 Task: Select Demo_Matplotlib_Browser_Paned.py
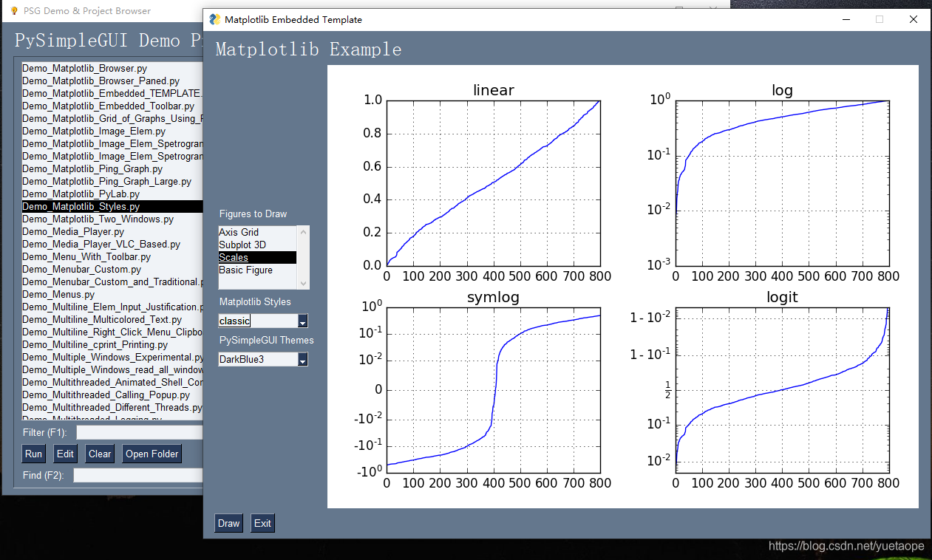[x=112, y=81]
